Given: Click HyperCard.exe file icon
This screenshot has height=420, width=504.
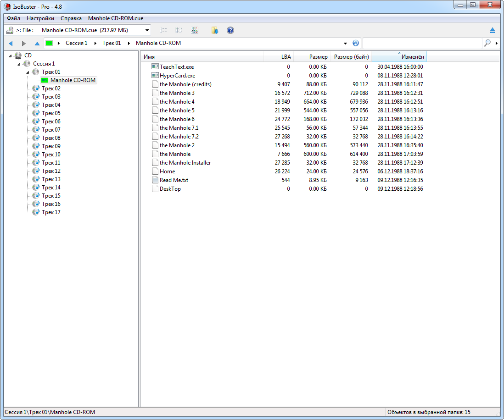Looking at the screenshot, I should (x=155, y=75).
